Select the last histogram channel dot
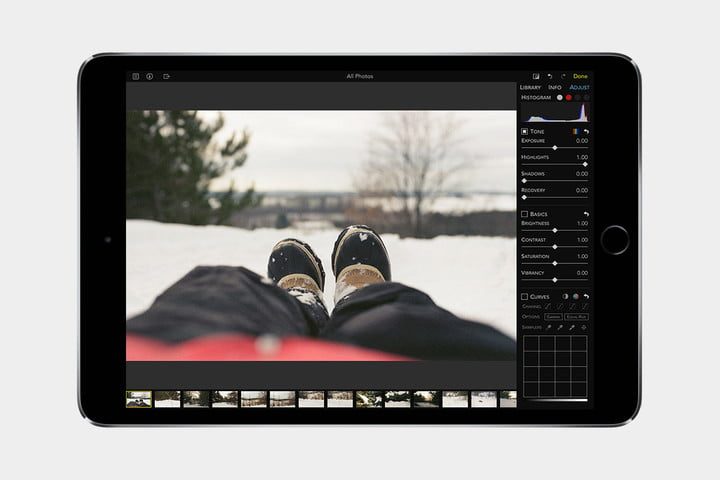Viewport: 720px width, 480px height. [586, 97]
